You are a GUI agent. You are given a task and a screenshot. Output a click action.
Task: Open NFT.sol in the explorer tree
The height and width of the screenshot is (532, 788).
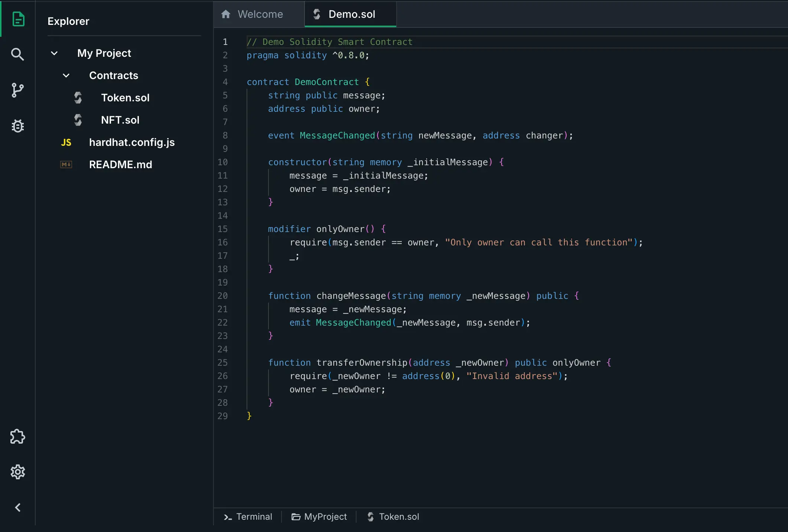click(x=120, y=120)
